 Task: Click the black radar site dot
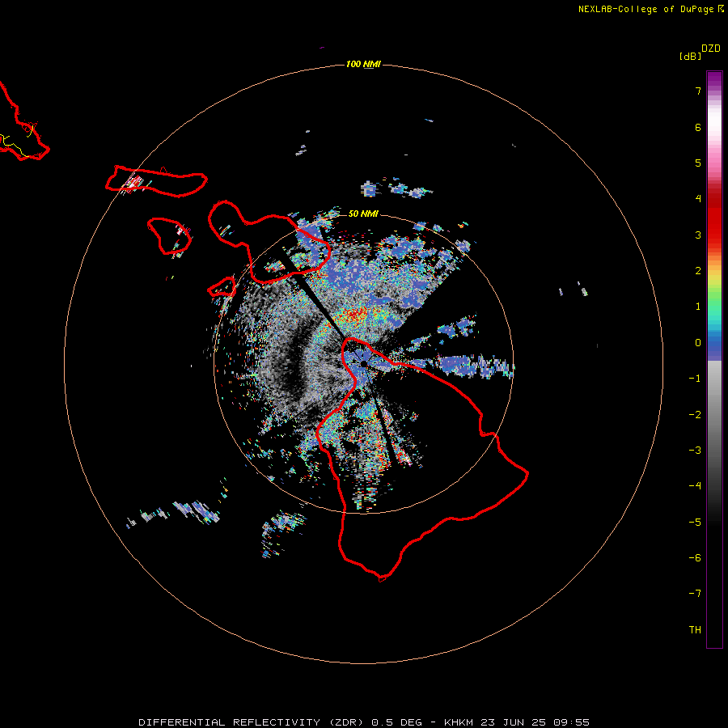(363, 364)
